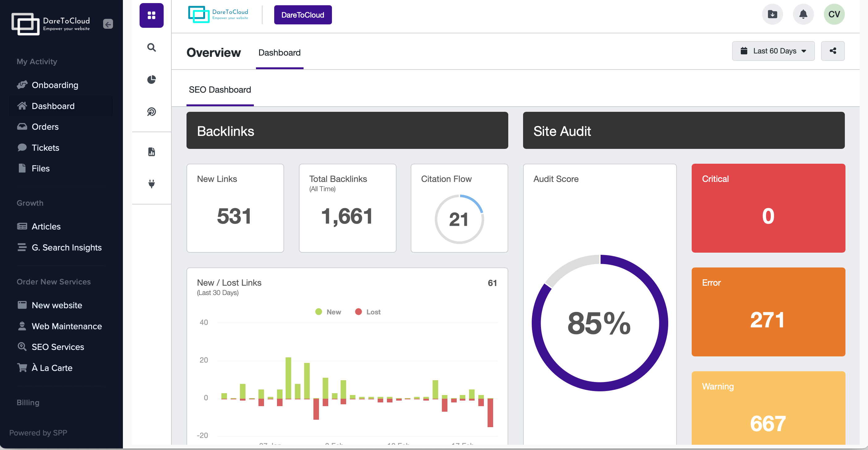Click the Billing section label

[28, 402]
